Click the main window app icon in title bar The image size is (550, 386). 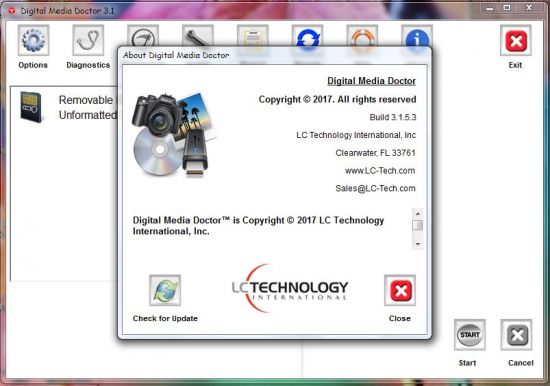coord(12,11)
